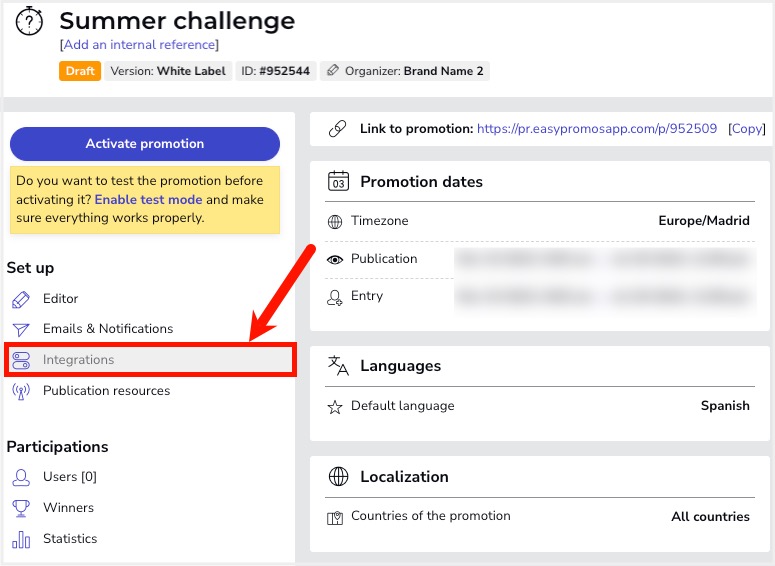Activate the promotion with the blue button
This screenshot has width=775, height=566.
click(x=145, y=144)
